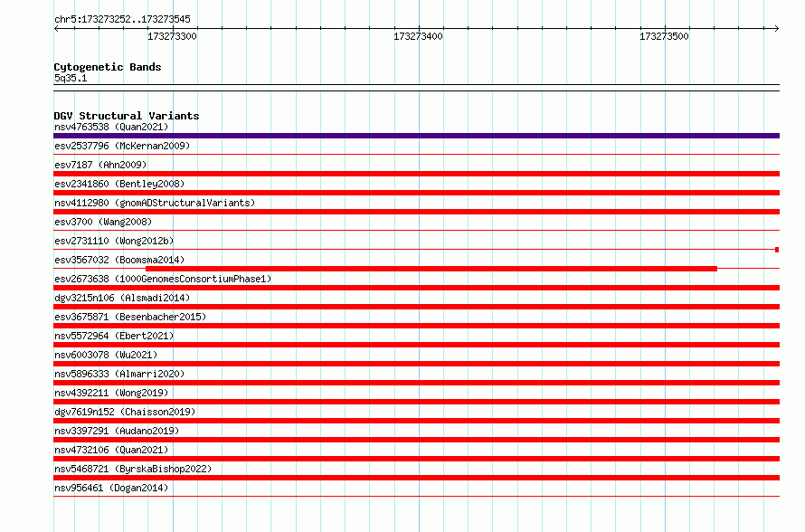805x532 pixels.
Task: Open the esv2537796 (McKernan2009) variant
Action: 122,146
